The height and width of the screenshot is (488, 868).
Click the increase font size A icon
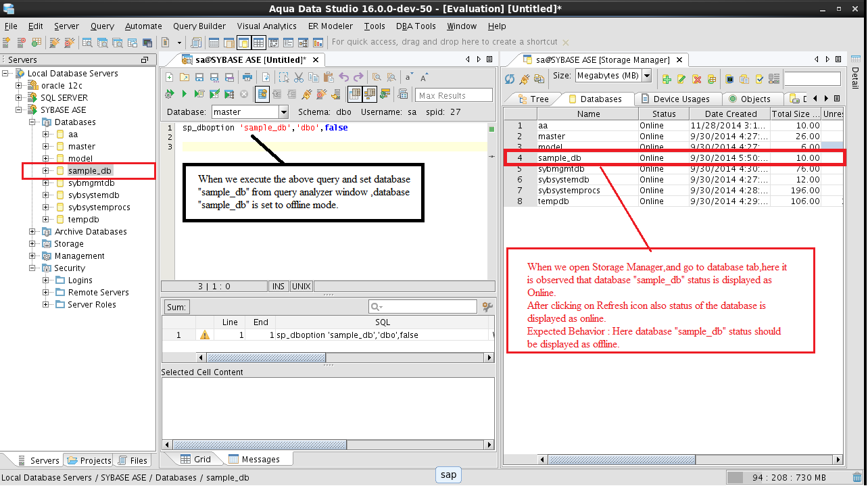coord(424,78)
